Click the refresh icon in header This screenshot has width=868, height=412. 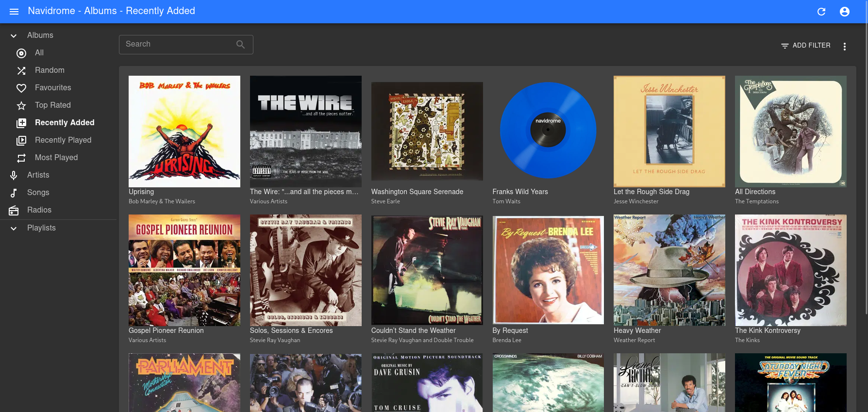coord(821,12)
